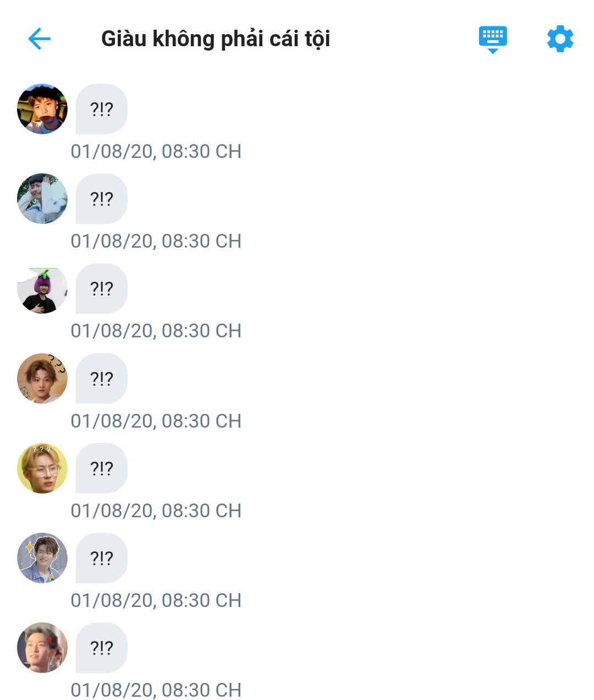Viewport: 594px width, 700px height.
Task: Select the ?!? bubble beside yellow avatar
Action: [102, 468]
